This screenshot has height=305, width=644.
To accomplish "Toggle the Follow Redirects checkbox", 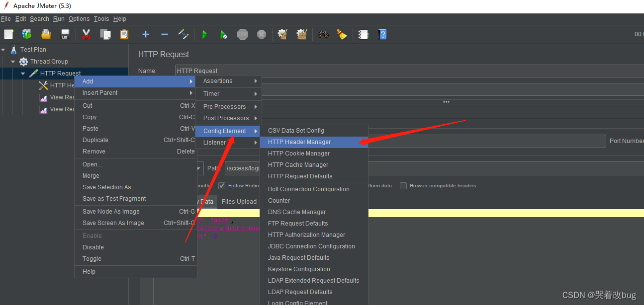I will [222, 186].
